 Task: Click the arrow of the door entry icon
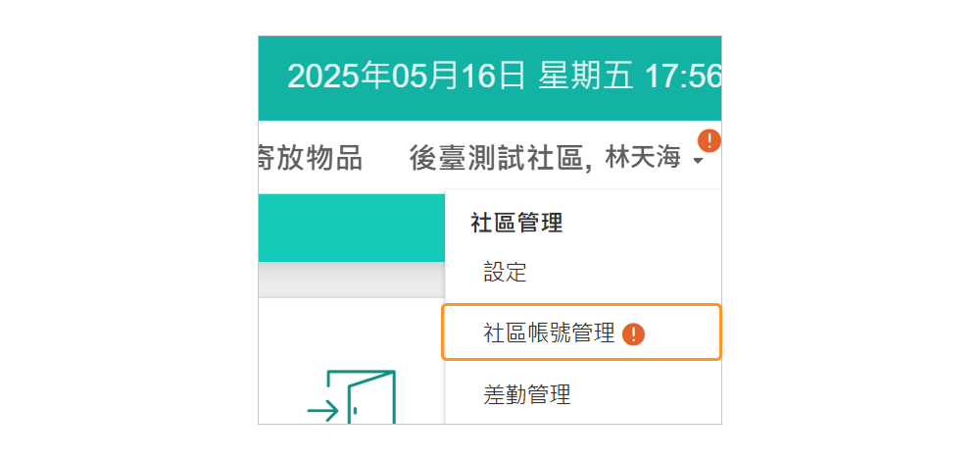322,411
